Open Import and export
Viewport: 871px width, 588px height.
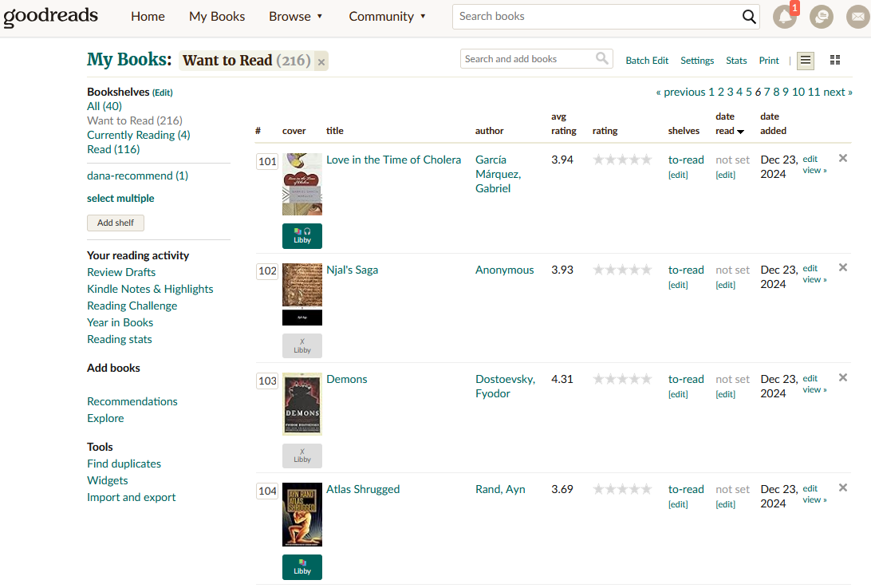tap(131, 497)
